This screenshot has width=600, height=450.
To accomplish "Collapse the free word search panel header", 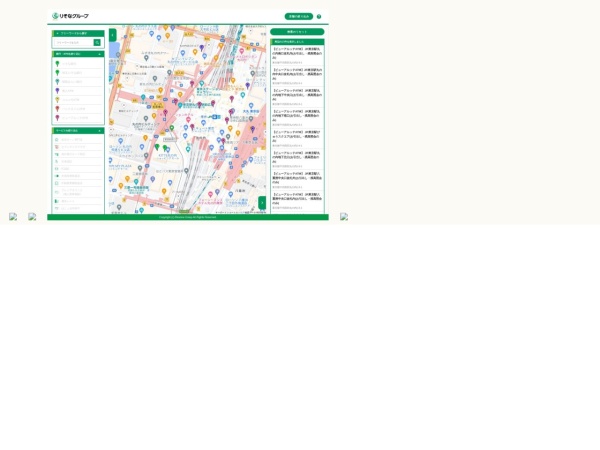I will [78, 33].
